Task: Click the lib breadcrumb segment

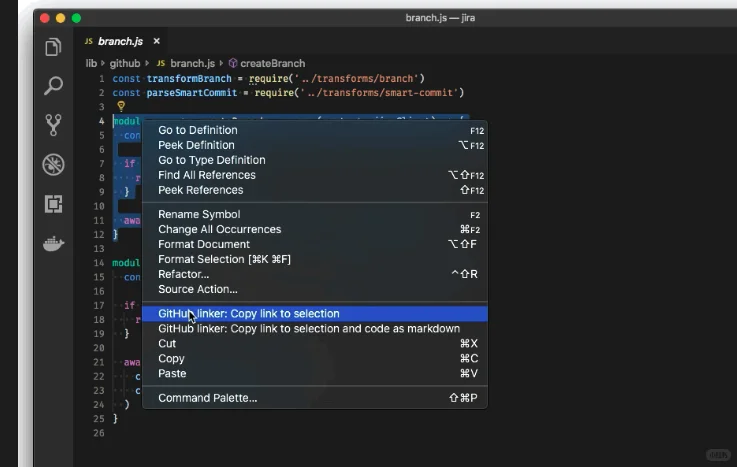Action: pos(91,63)
